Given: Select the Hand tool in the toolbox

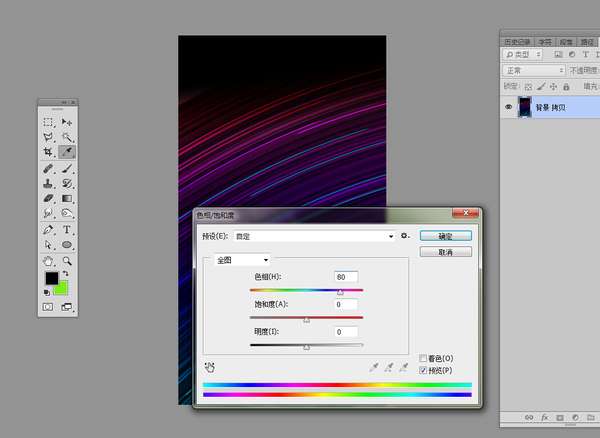Looking at the screenshot, I should click(x=48, y=261).
